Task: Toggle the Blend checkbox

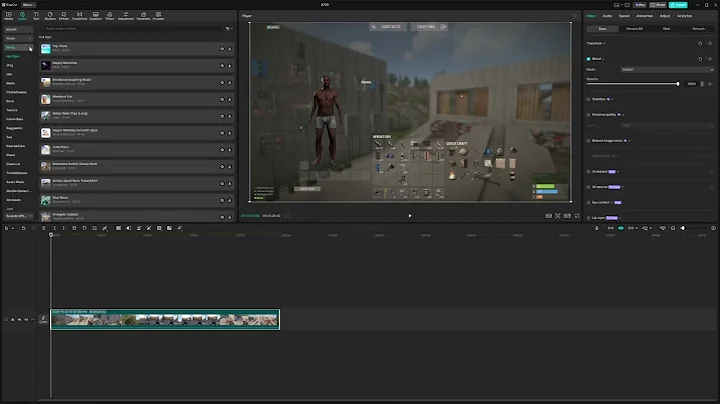Action: [x=588, y=59]
